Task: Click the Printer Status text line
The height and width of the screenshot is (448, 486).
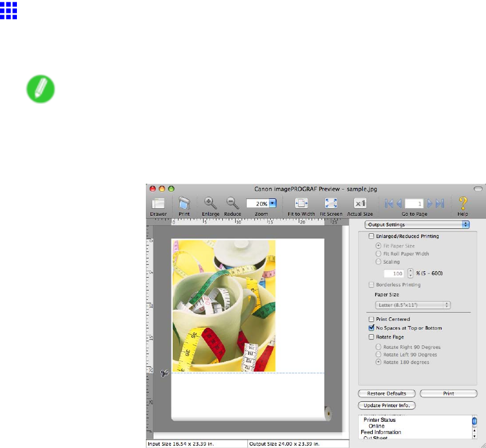Action: click(379, 420)
